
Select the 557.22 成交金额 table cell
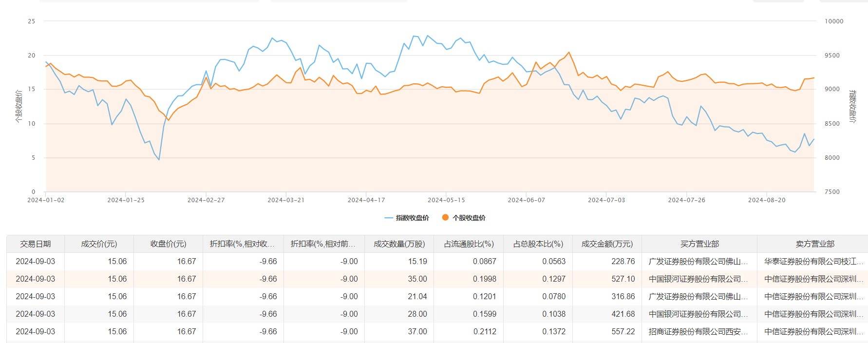coord(623,331)
